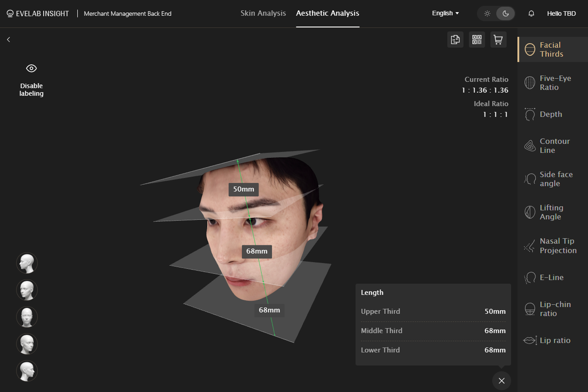Click the Upper Third row

pos(433,312)
